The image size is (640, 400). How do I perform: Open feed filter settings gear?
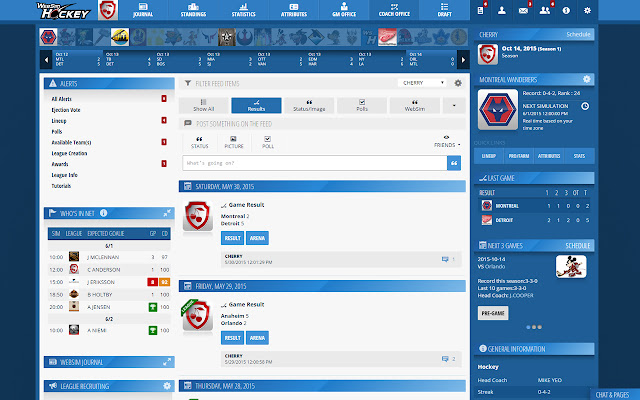(458, 83)
